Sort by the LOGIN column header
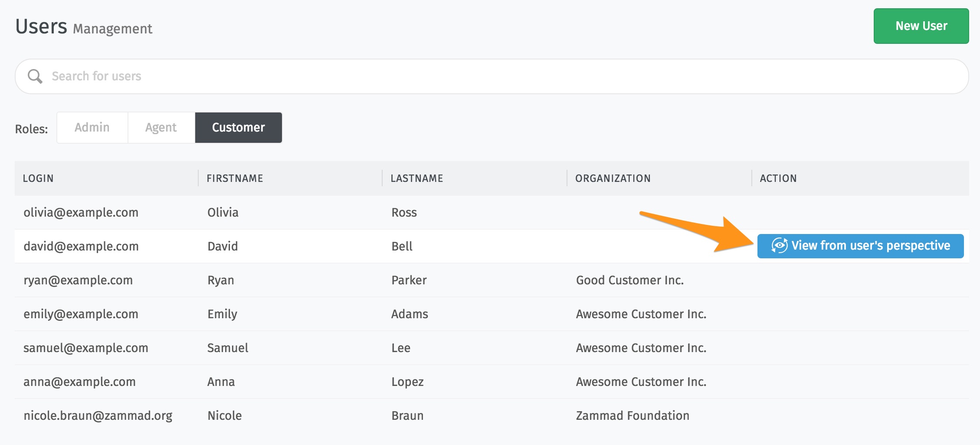The width and height of the screenshot is (980, 445). pos(38,178)
